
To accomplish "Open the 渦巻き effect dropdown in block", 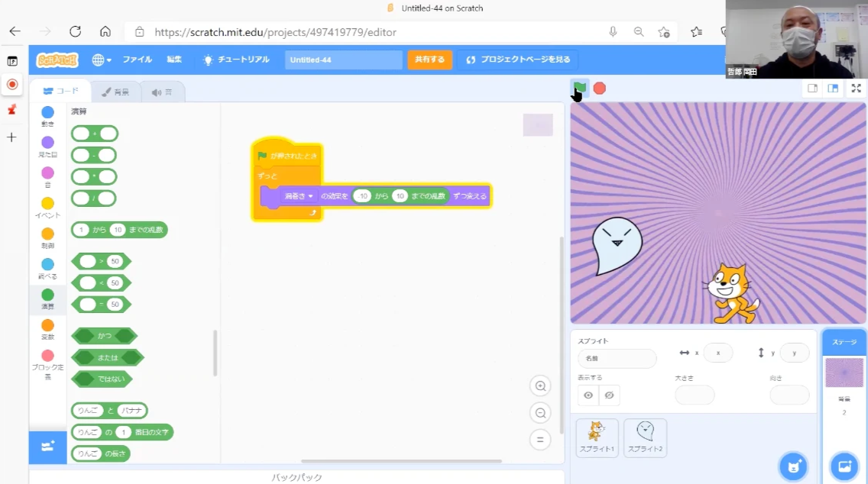I will 298,195.
